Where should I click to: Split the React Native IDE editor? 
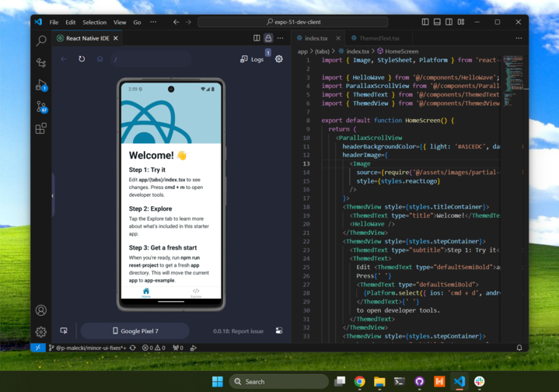257,38
